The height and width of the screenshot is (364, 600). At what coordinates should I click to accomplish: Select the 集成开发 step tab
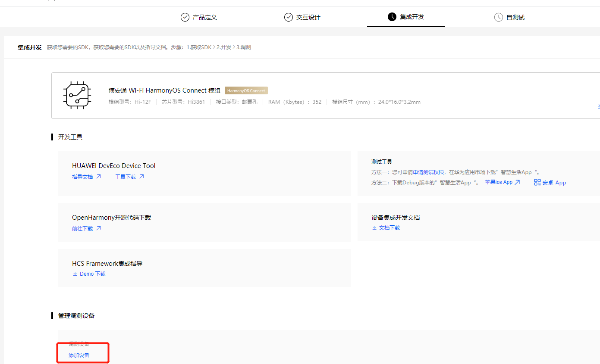click(406, 17)
